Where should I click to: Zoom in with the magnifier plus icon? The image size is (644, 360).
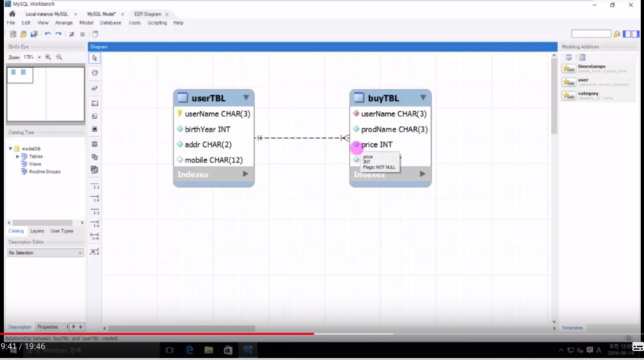[48, 57]
